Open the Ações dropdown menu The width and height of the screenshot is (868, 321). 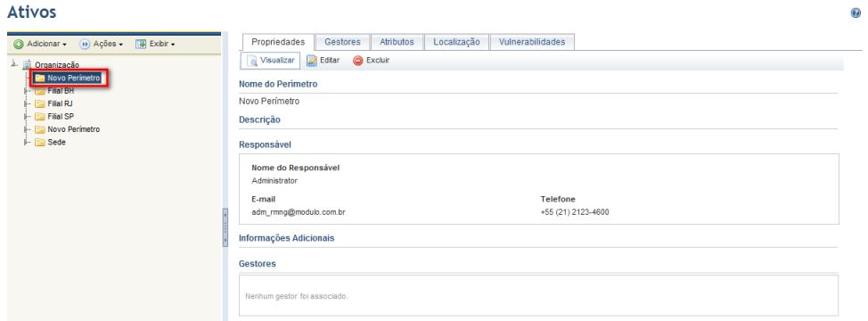(102, 44)
